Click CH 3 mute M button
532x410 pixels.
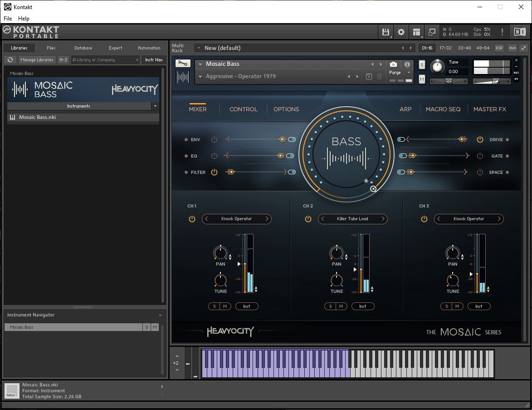pos(457,306)
